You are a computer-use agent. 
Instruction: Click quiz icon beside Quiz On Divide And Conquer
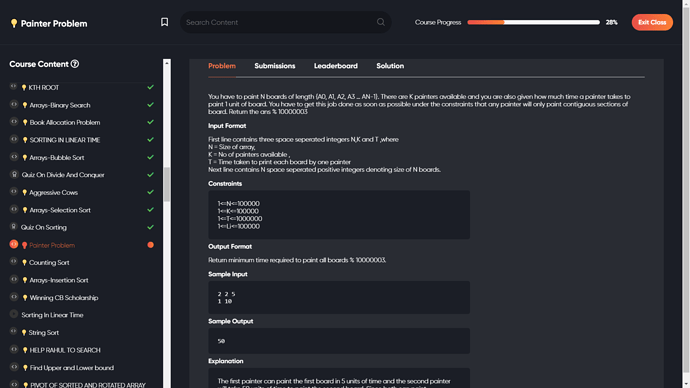click(14, 174)
